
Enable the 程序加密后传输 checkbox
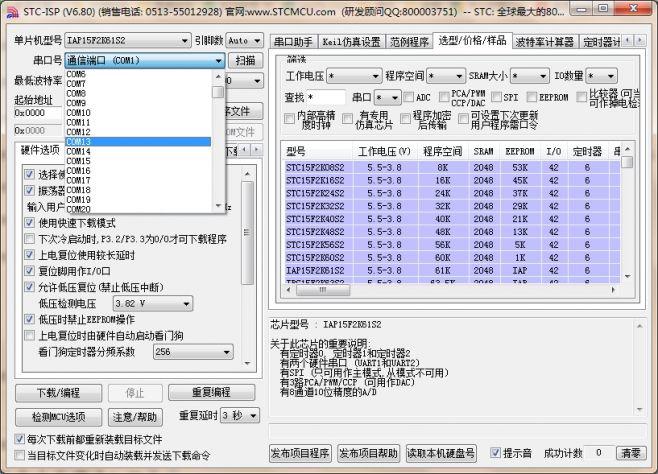tap(405, 119)
